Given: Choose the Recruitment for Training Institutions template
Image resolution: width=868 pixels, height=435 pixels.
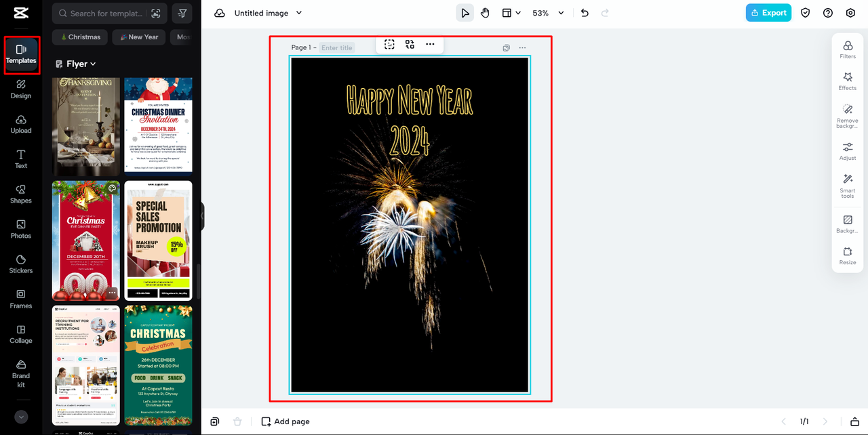Looking at the screenshot, I should [85, 365].
